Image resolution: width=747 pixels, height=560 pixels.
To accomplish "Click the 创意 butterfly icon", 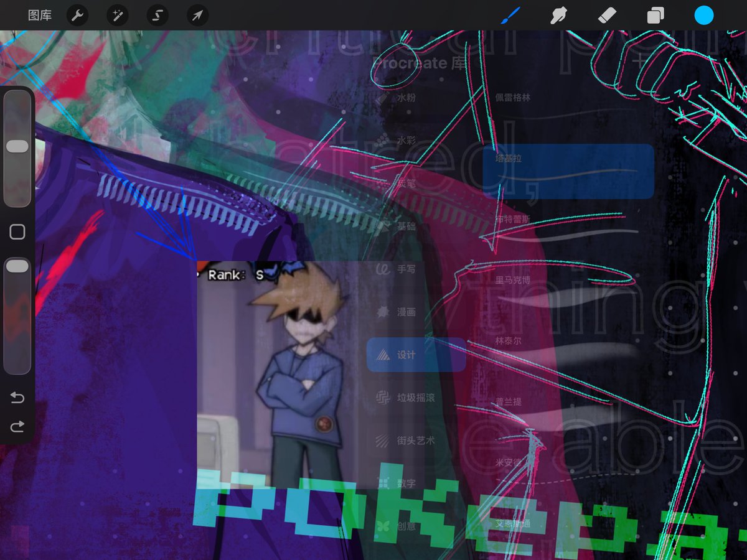I will (384, 526).
